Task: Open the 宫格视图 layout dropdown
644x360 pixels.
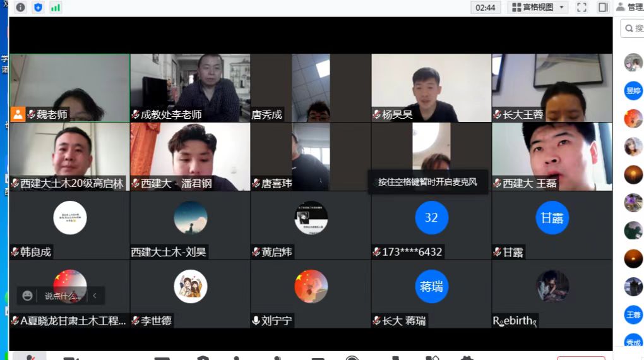Action: [x=539, y=8]
